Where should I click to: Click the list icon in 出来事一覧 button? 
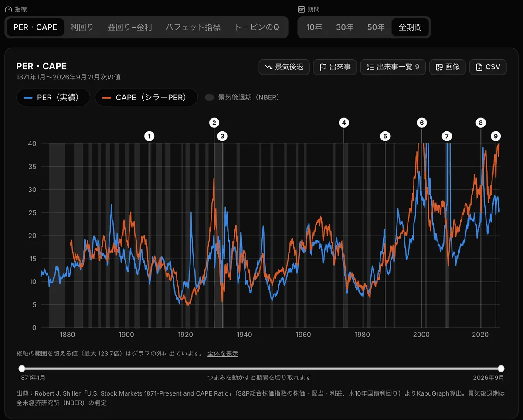pos(370,67)
